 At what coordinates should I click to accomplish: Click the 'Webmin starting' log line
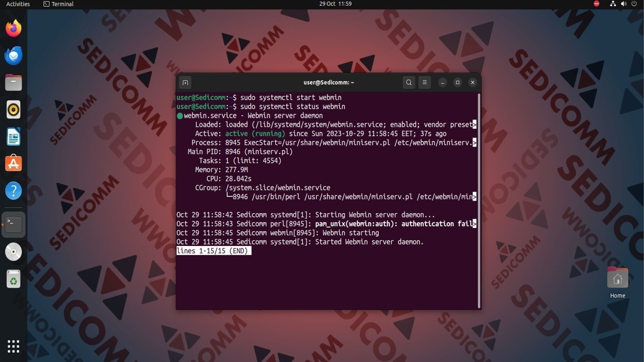[x=278, y=233]
